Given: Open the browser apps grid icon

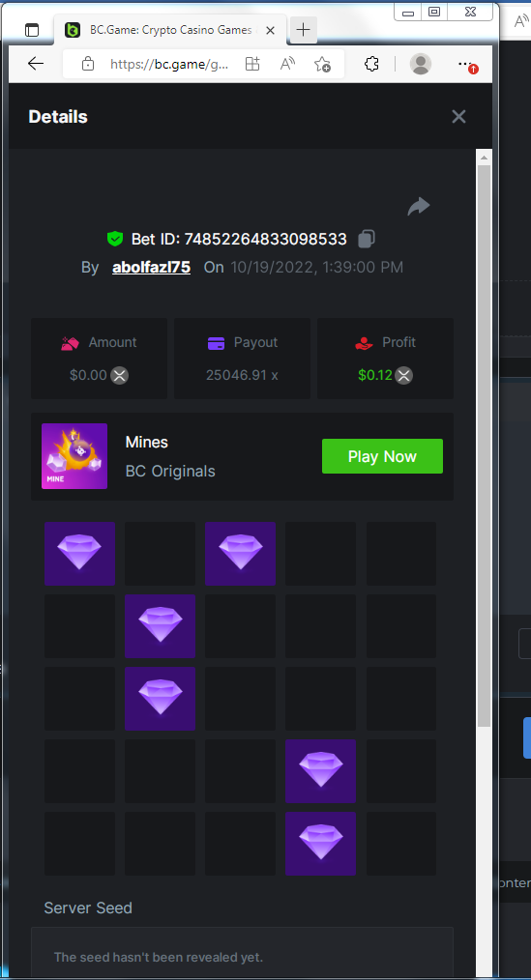Looking at the screenshot, I should (x=252, y=64).
